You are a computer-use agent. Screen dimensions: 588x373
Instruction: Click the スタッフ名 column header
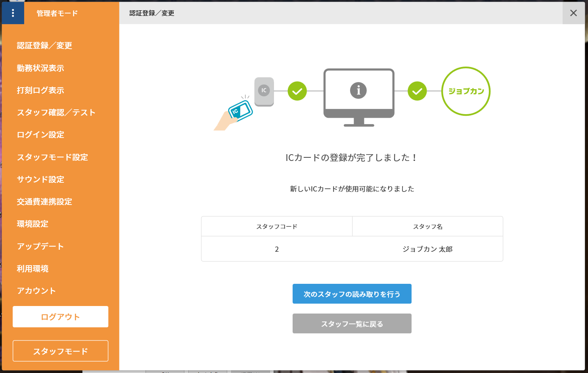pyautogui.click(x=428, y=226)
